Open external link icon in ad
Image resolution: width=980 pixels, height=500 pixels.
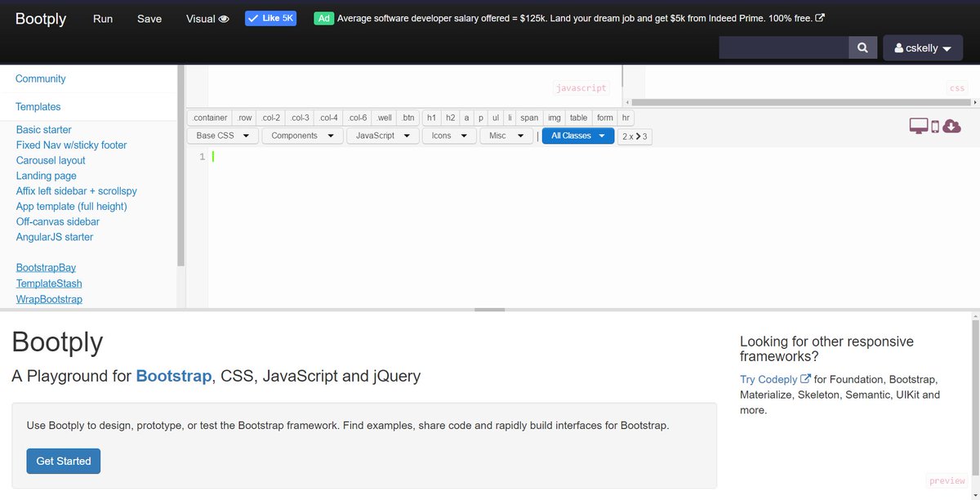pos(820,18)
